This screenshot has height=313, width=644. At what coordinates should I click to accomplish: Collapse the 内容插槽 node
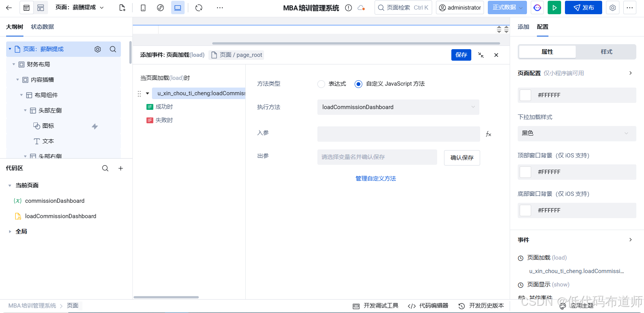click(x=18, y=80)
